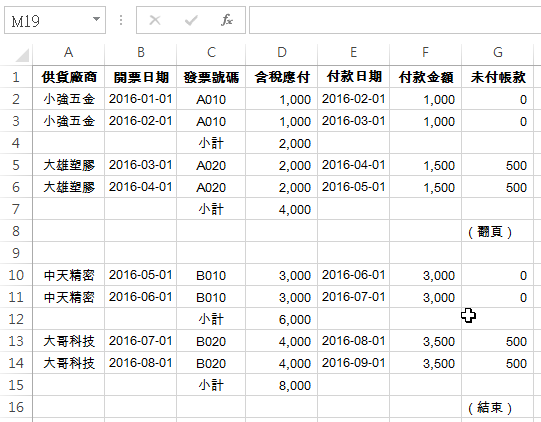Click date cell 2016-04-01 in column E
Viewport: 541px width, 422px height.
[353, 165]
